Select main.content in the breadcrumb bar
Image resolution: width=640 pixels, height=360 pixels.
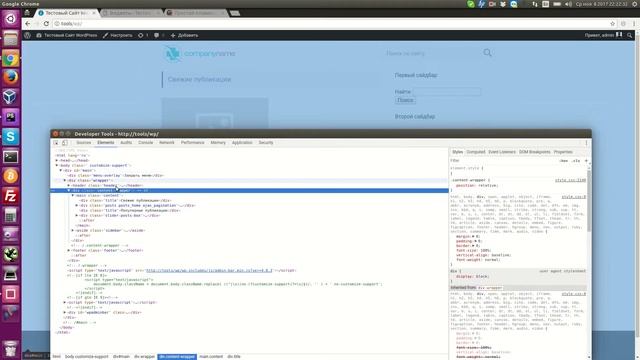pos(211,357)
